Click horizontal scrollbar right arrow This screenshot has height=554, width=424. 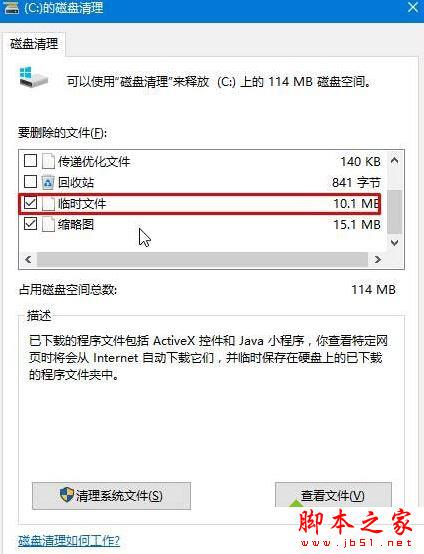tap(378, 259)
